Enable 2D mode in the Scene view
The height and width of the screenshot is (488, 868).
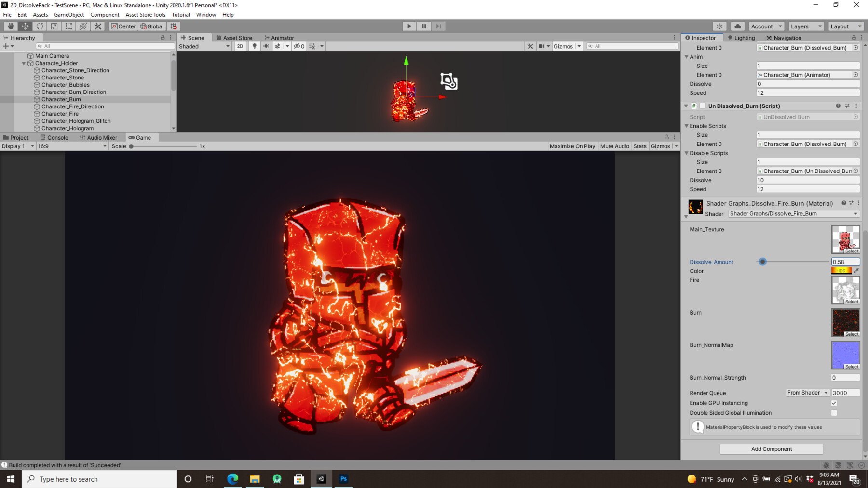point(240,46)
